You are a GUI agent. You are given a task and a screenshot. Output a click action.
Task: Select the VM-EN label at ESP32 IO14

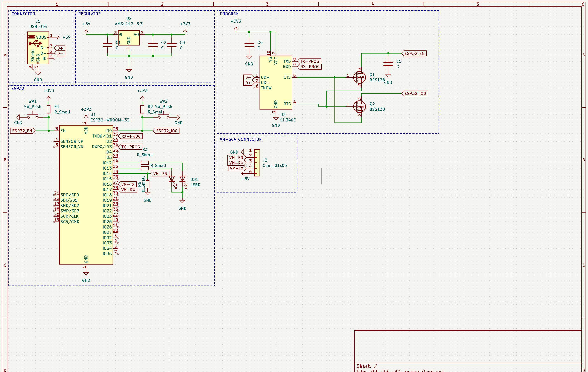tap(160, 173)
